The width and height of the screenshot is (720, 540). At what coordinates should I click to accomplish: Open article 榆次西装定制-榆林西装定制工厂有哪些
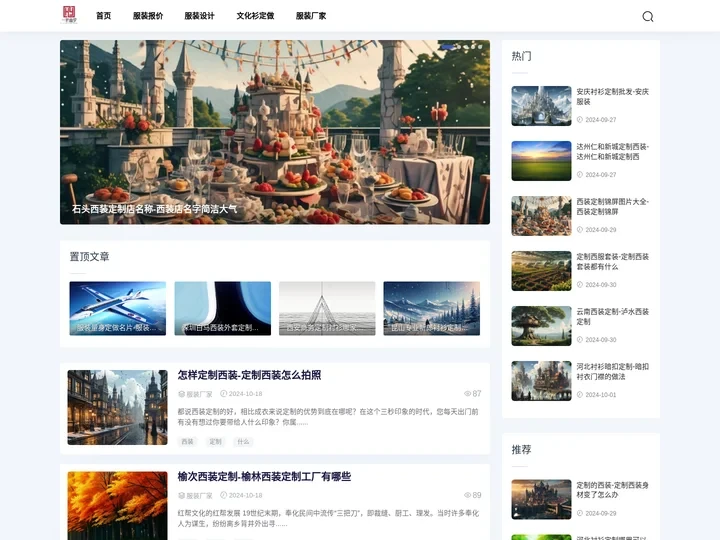[x=264, y=476]
